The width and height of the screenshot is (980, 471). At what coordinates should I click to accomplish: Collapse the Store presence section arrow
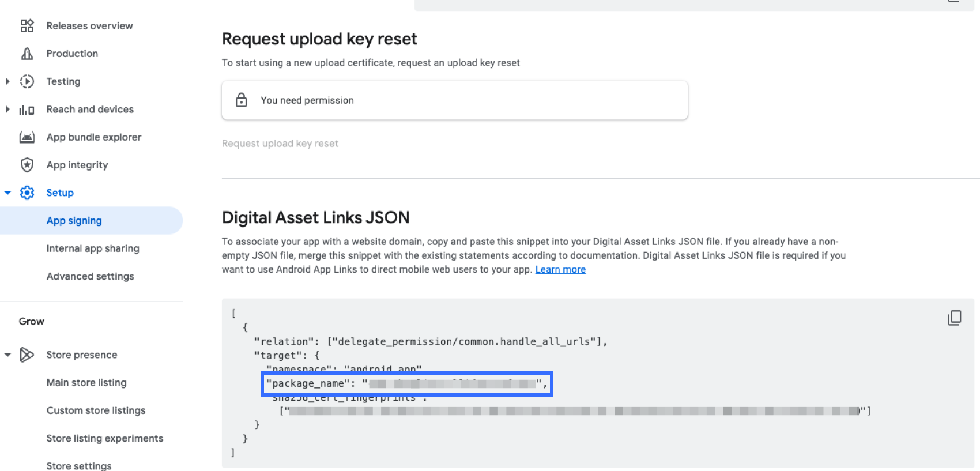tap(7, 355)
